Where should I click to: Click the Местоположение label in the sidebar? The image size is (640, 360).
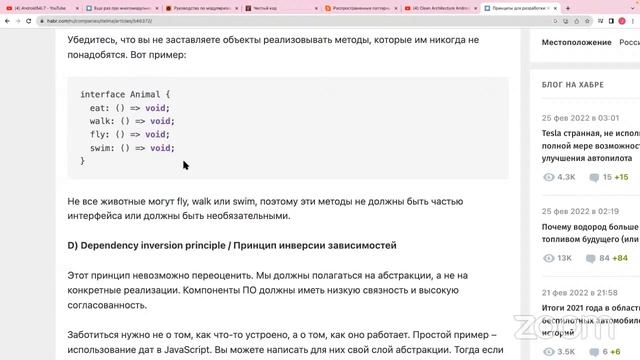tap(576, 42)
